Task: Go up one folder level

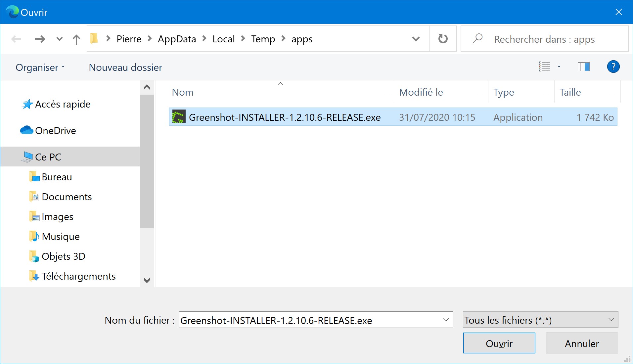Action: 76,39
